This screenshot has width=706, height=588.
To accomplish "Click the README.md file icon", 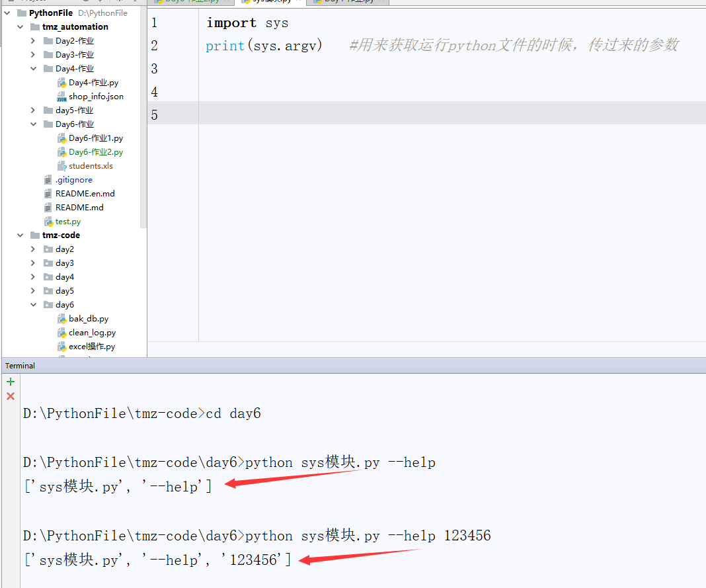I will coord(48,208).
